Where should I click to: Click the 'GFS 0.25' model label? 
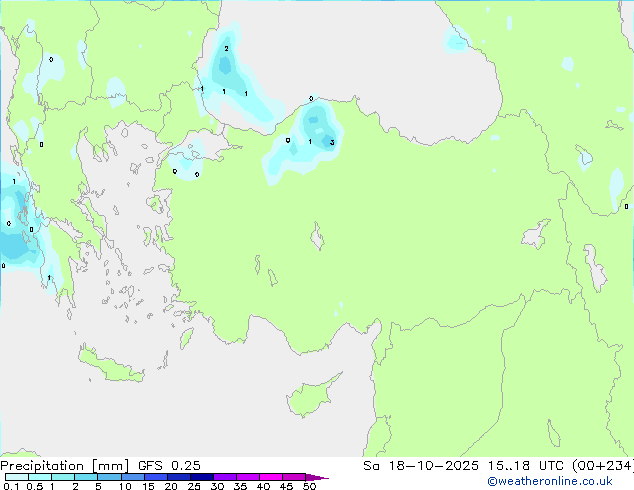pos(169,466)
